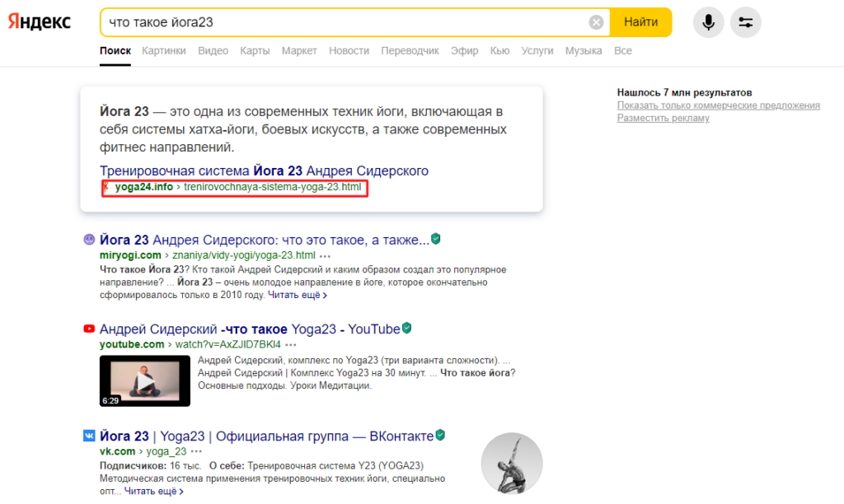Screen dimensions: 844x504
Task: Click the green shield badge on the YouTube result
Action: (x=407, y=328)
